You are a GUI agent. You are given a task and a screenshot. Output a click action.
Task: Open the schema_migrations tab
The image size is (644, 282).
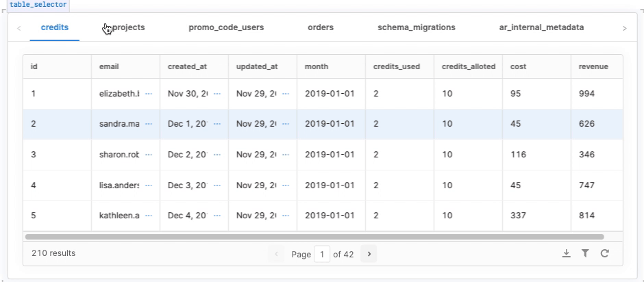click(417, 28)
